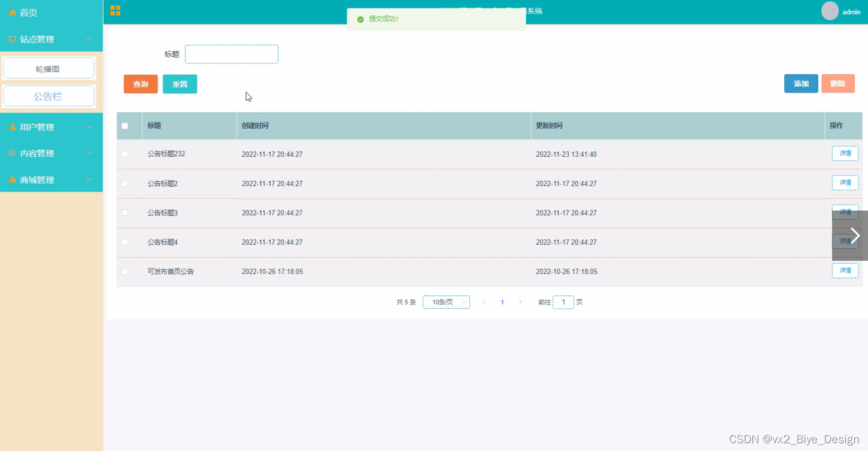The height and width of the screenshot is (451, 868).
Task: Click the 商城管理 bag icon
Action: [x=12, y=179]
